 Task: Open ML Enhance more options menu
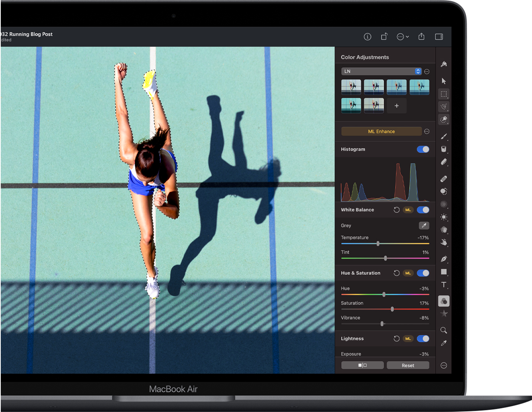point(427,131)
